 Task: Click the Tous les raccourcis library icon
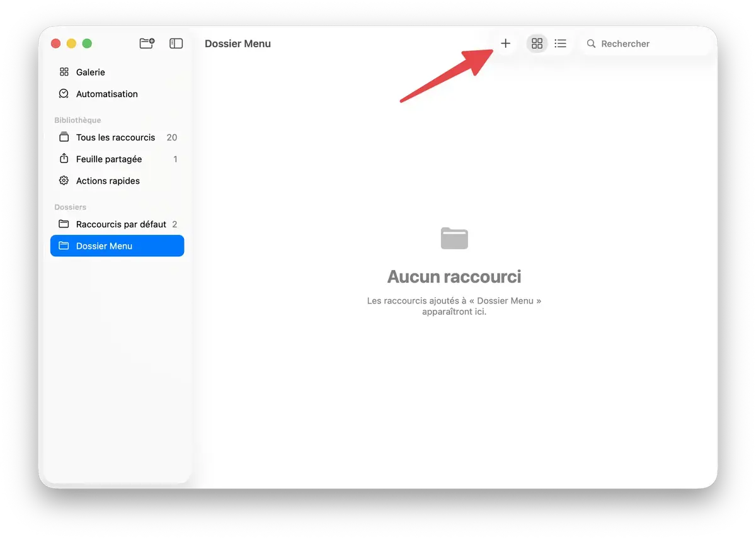click(x=64, y=137)
